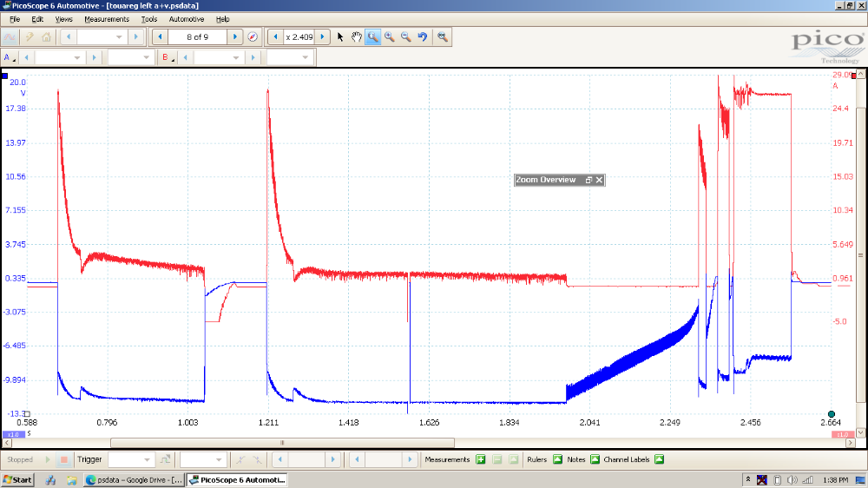Click the zoom in magnifier
Viewport: 868px width, 488px height.
[x=389, y=36]
